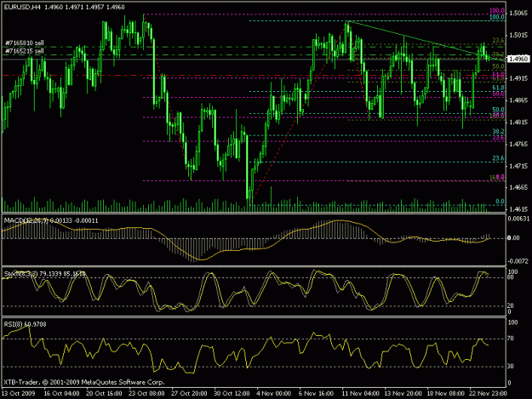This screenshot has width=532, height=399.
Task: Click the 1.4765 price axis label
Action: (518, 145)
